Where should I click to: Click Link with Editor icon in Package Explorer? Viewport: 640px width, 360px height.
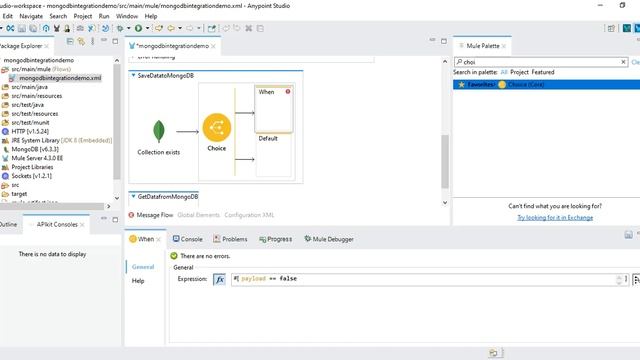pyautogui.click(x=81, y=41)
